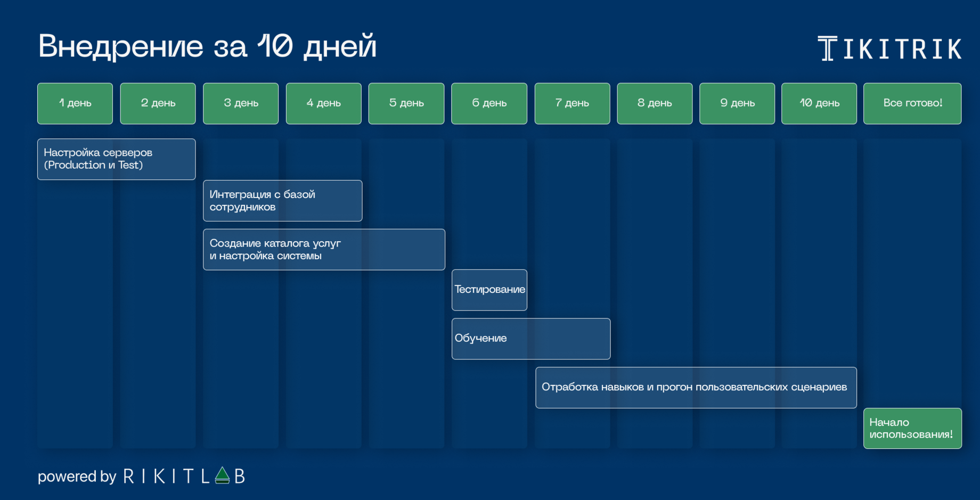Click the "8 день" header block

(x=655, y=103)
